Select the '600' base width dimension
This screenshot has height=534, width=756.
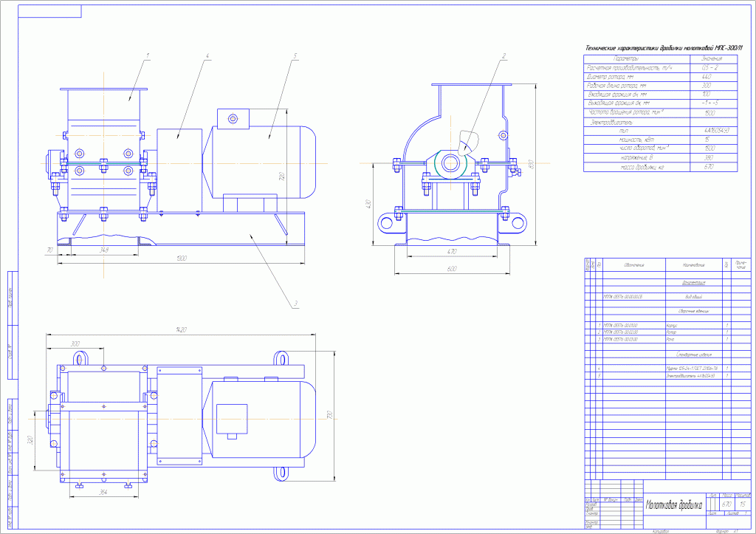pos(451,269)
